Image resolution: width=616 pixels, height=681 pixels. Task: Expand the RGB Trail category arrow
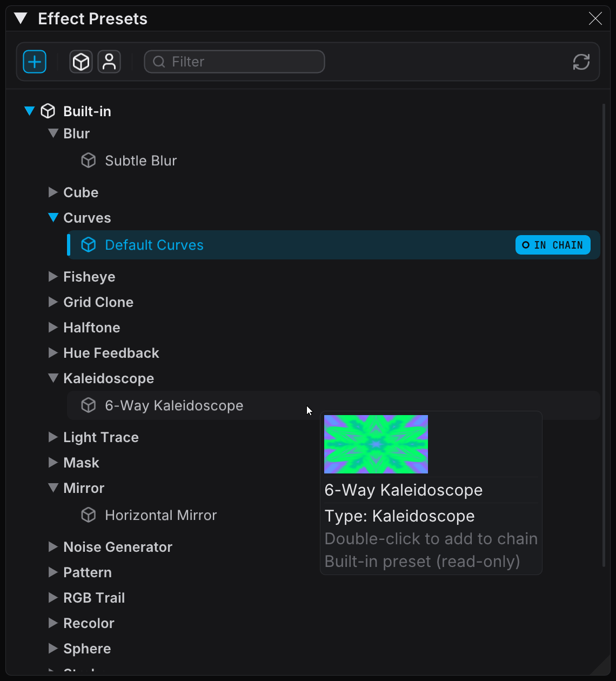53,597
